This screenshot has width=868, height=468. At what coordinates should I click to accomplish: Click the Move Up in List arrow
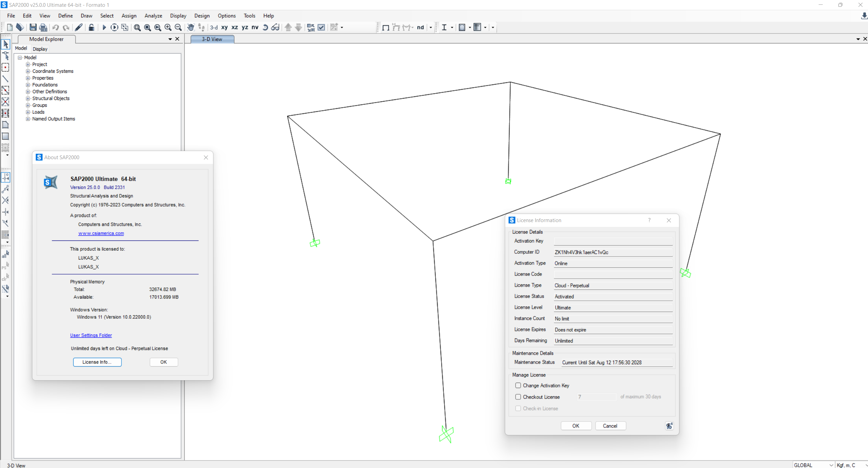click(288, 28)
